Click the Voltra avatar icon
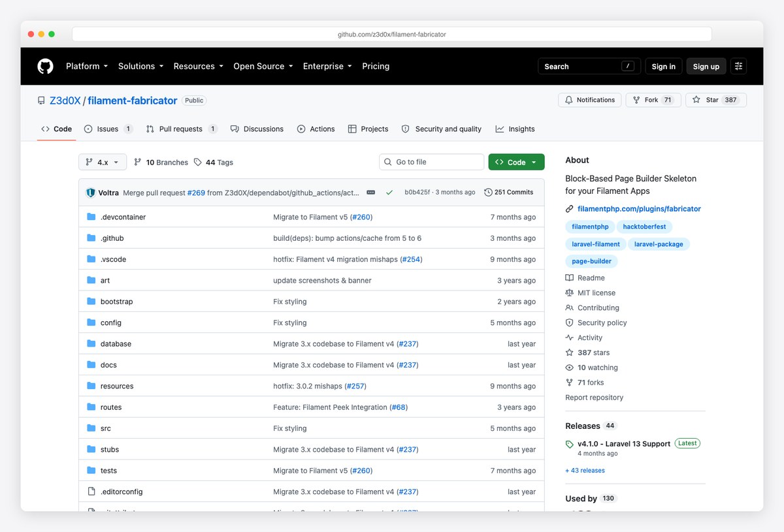This screenshot has height=532, width=784. click(91, 193)
